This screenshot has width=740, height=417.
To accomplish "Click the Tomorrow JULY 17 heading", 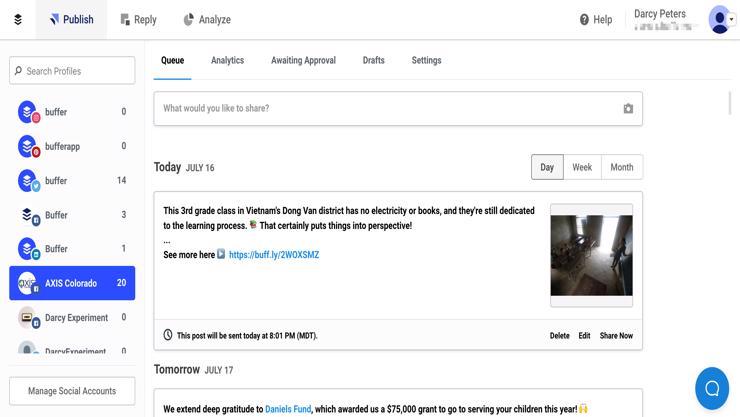I will pyautogui.click(x=193, y=369).
